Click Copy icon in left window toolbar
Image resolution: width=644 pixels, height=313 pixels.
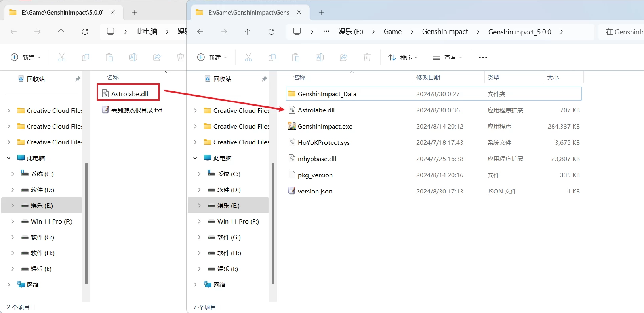(x=86, y=57)
